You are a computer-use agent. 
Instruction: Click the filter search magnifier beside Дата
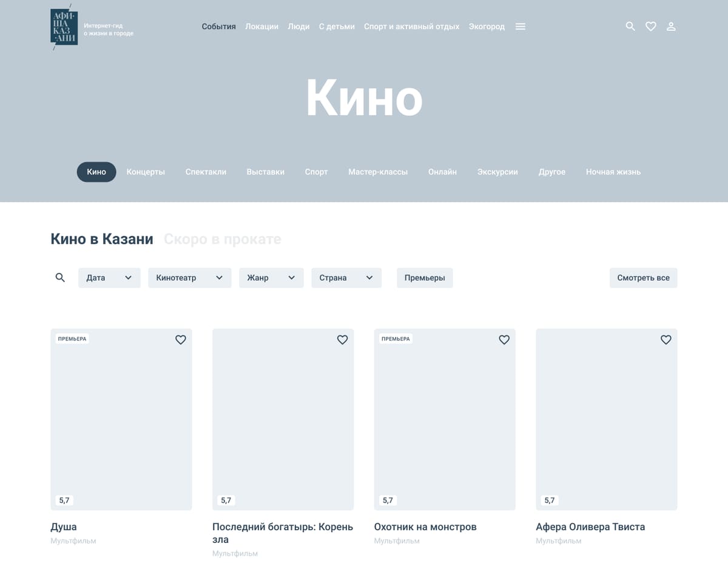pyautogui.click(x=60, y=278)
